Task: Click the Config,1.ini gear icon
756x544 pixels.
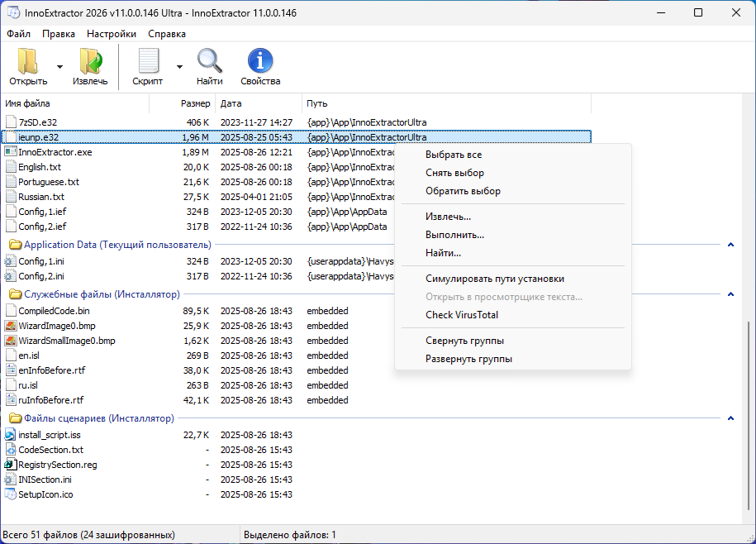Action: (x=11, y=261)
